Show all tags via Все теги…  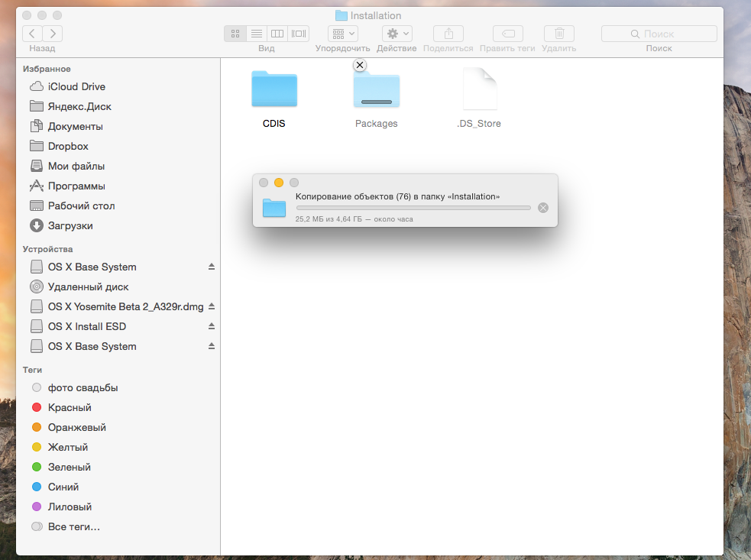pyautogui.click(x=73, y=526)
